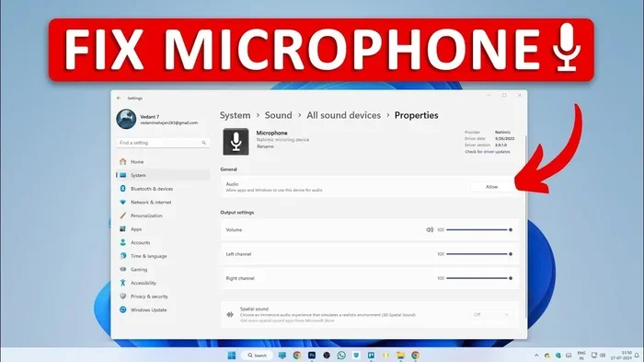Click the Spatial sound waveform icon
Screen dimensions: 644x362
point(230,314)
